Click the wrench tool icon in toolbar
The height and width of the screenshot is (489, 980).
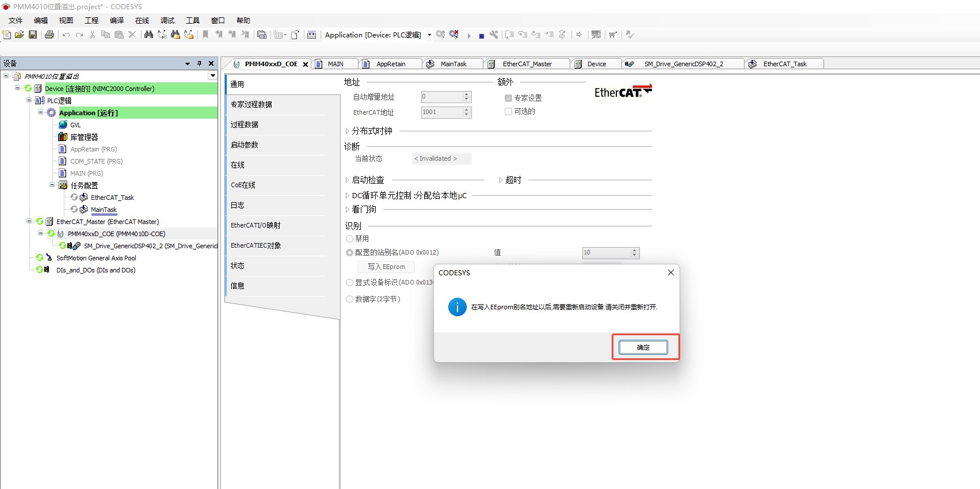[x=494, y=35]
